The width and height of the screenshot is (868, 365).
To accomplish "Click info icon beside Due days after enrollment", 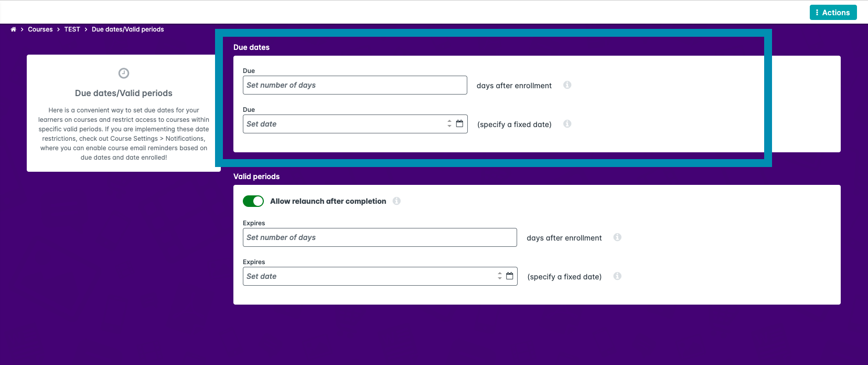I will (x=567, y=85).
